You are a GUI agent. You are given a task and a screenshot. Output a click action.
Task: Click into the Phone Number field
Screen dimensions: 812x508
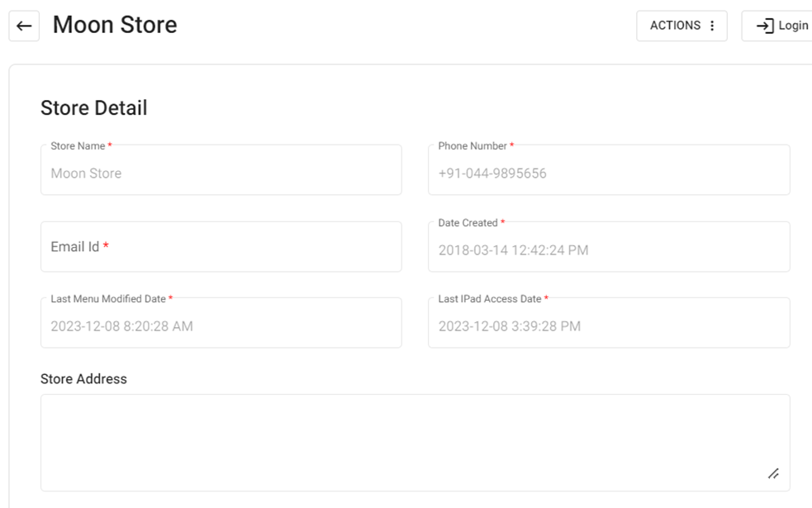point(608,173)
